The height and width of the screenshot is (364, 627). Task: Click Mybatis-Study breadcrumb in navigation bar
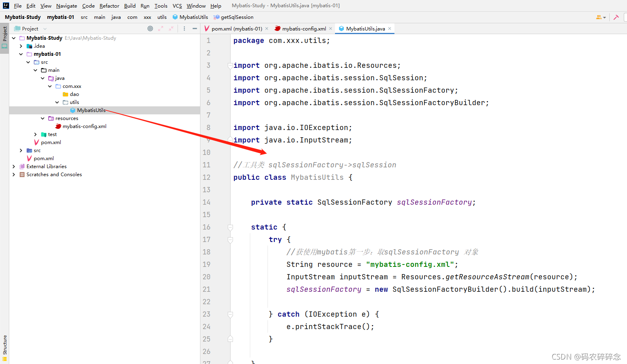coord(22,17)
